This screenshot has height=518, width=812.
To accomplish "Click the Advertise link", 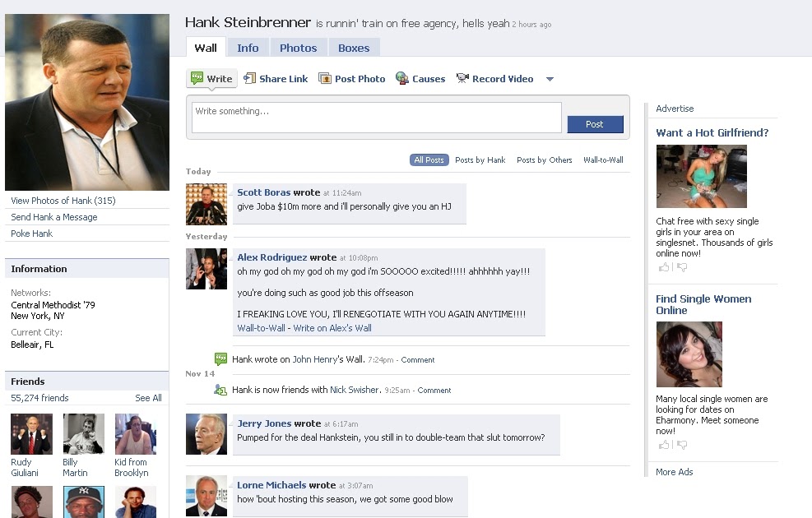I will [675, 109].
